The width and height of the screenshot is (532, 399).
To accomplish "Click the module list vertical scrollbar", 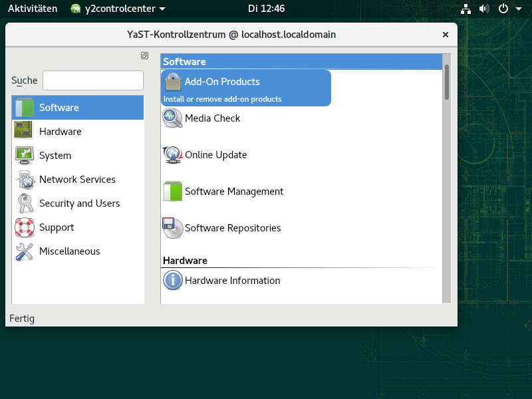I will pos(447,82).
